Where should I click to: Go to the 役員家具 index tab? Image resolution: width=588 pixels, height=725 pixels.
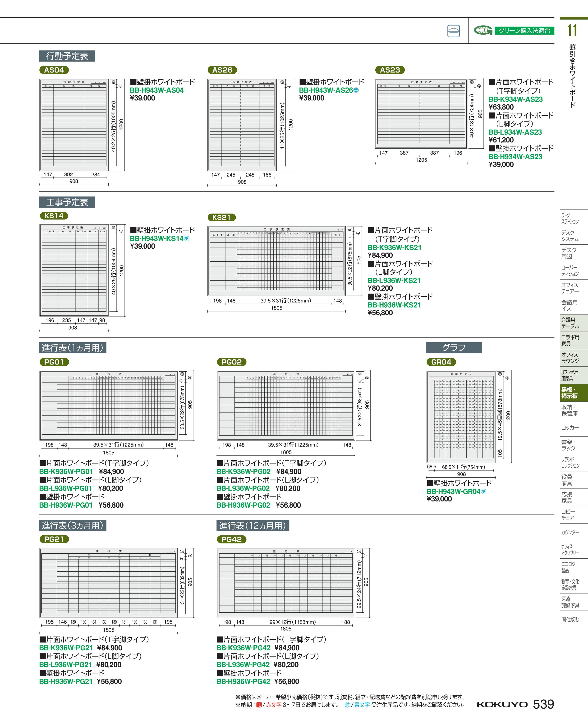coord(574,480)
